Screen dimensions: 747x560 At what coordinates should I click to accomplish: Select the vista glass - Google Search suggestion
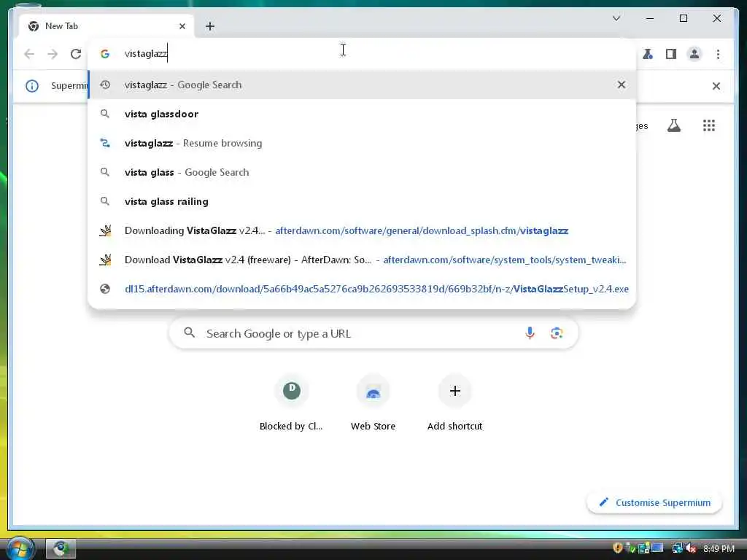[362, 172]
